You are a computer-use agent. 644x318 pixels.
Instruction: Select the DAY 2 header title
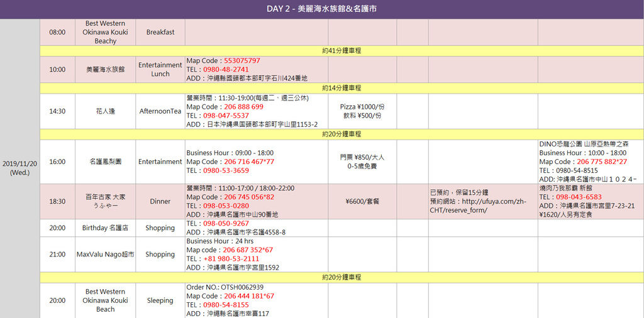coord(321,9)
